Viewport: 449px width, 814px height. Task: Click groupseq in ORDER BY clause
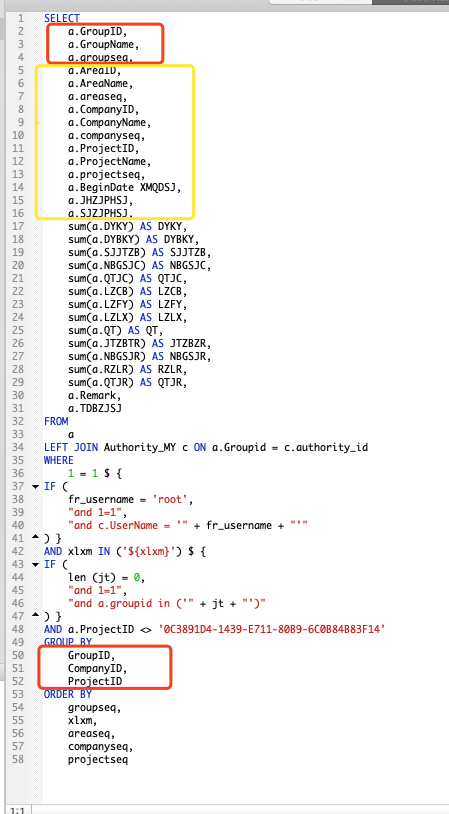[95, 708]
